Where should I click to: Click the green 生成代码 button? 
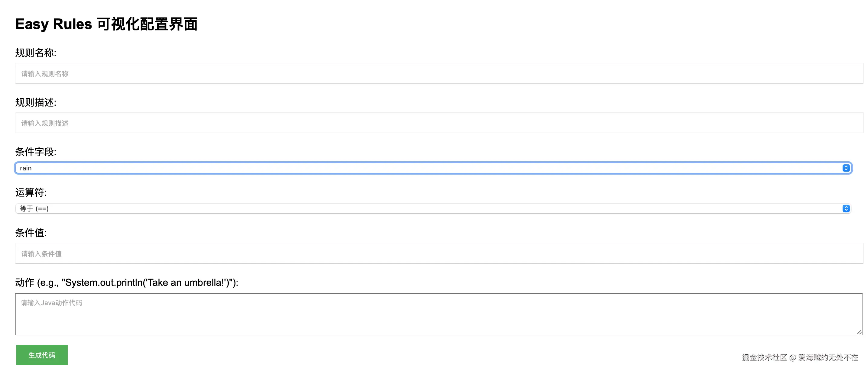42,355
